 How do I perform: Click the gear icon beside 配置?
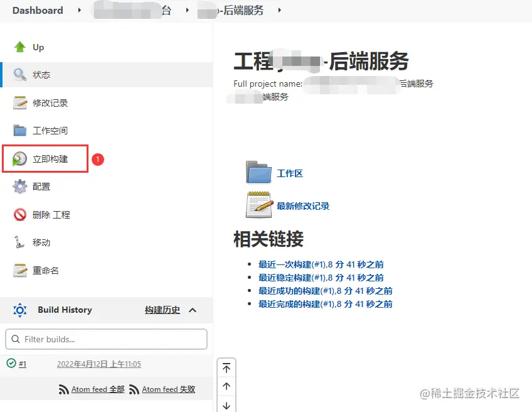[19, 187]
